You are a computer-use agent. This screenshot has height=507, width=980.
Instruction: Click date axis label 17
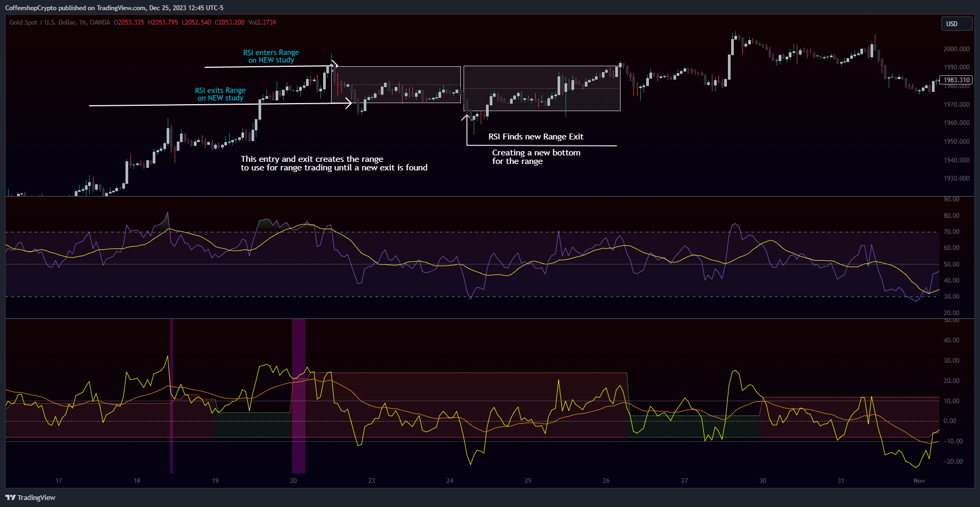59,481
